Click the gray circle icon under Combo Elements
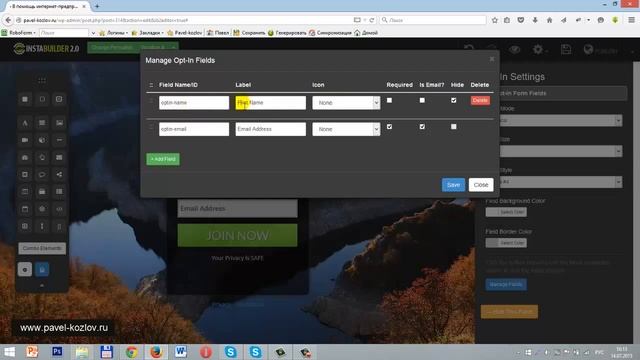640x360 pixels. click(25, 269)
